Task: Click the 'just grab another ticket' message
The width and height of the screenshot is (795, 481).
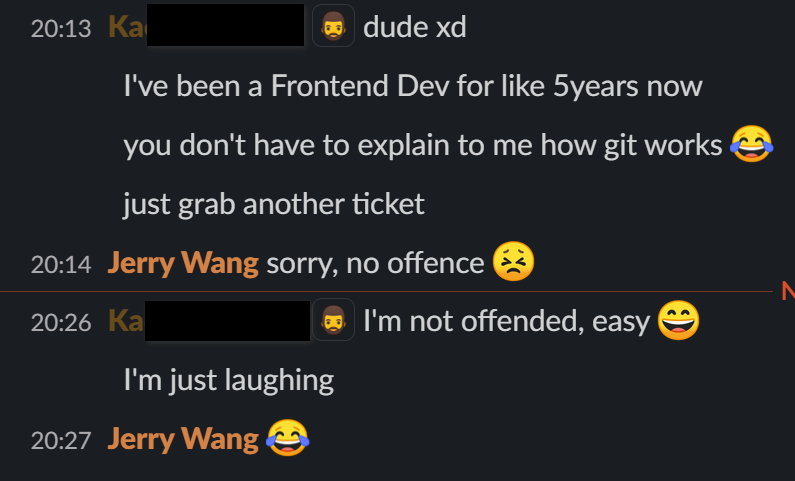Action: tap(274, 204)
